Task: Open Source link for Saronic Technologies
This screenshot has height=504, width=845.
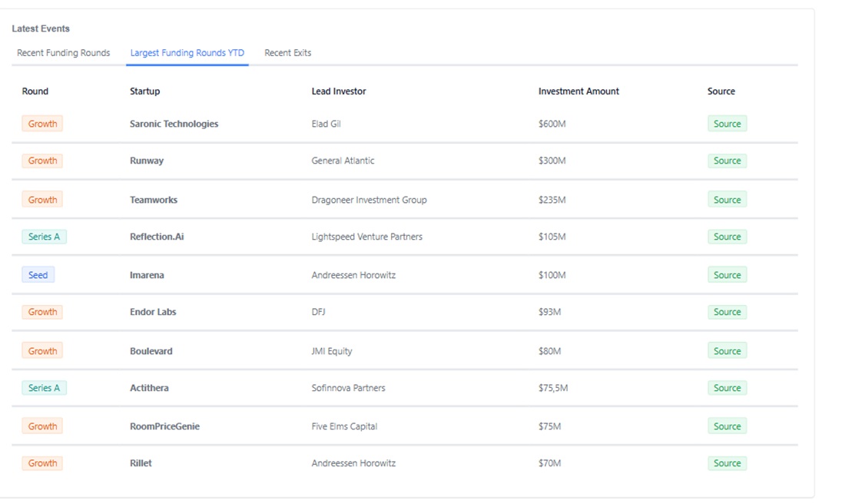Action: tap(727, 124)
